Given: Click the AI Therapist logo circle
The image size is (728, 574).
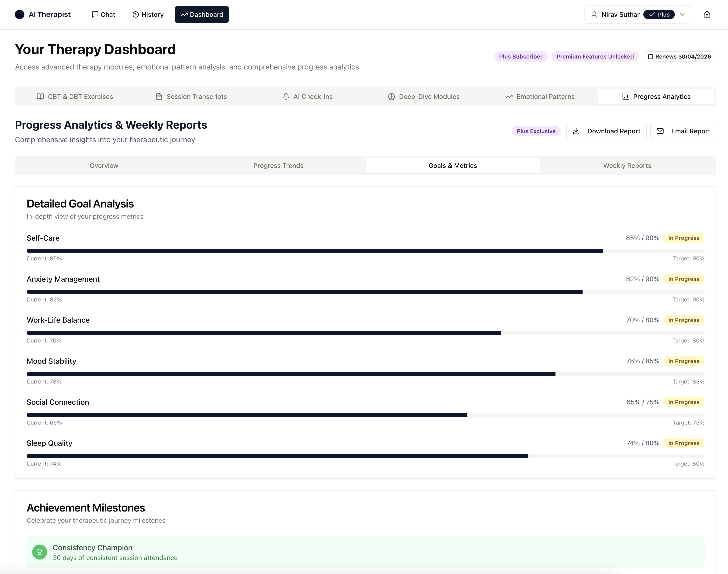Looking at the screenshot, I should click(x=20, y=14).
